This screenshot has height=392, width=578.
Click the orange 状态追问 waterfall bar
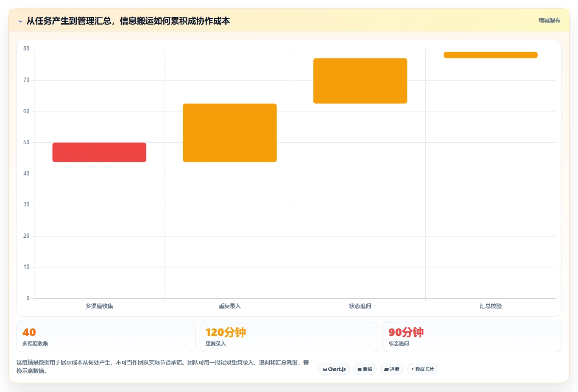360,81
